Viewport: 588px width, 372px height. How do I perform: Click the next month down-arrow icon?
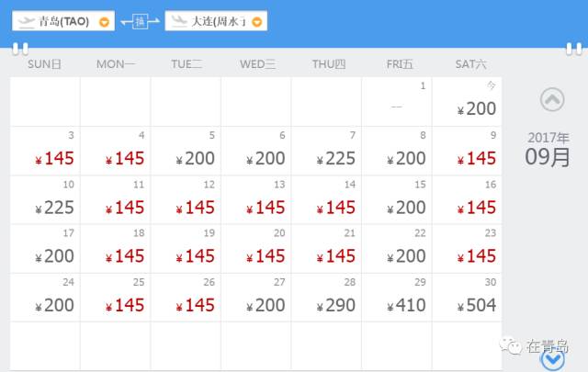pos(552,360)
